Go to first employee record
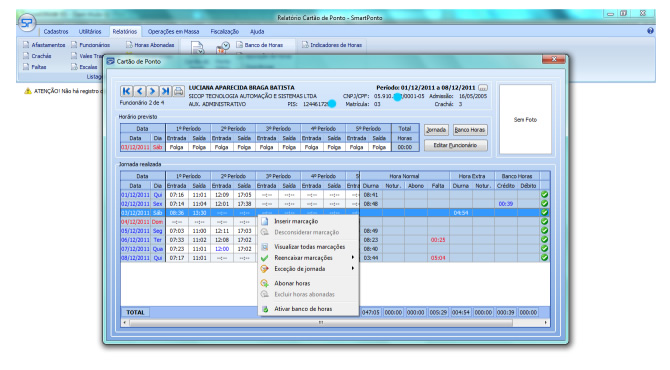Image resolution: width=670 pixels, height=370 pixels. pyautogui.click(x=126, y=91)
